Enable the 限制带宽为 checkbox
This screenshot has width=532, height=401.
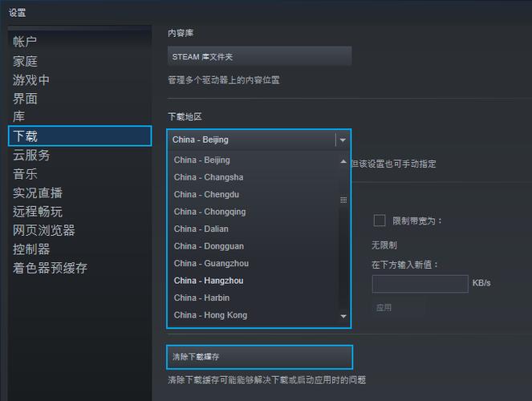click(x=380, y=221)
